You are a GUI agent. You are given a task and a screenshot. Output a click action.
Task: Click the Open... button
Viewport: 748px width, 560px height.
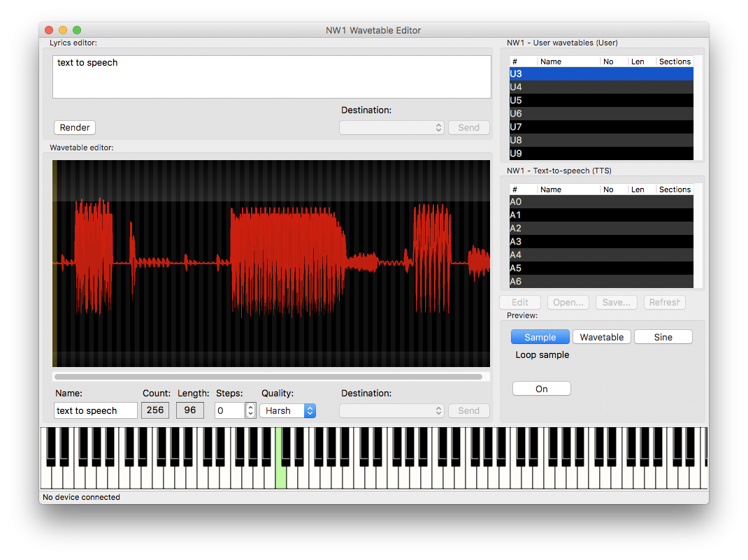click(x=568, y=303)
